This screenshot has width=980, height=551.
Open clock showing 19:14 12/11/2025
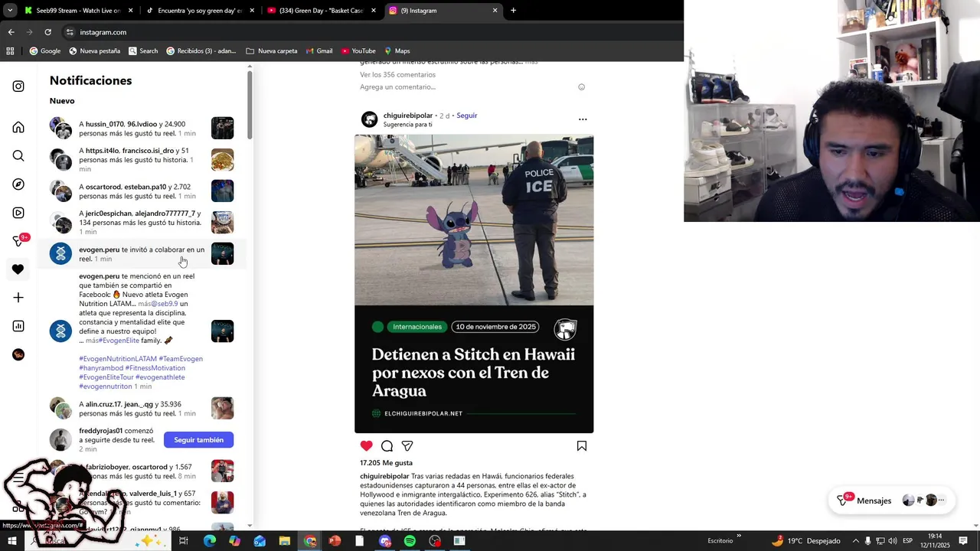pyautogui.click(x=935, y=541)
